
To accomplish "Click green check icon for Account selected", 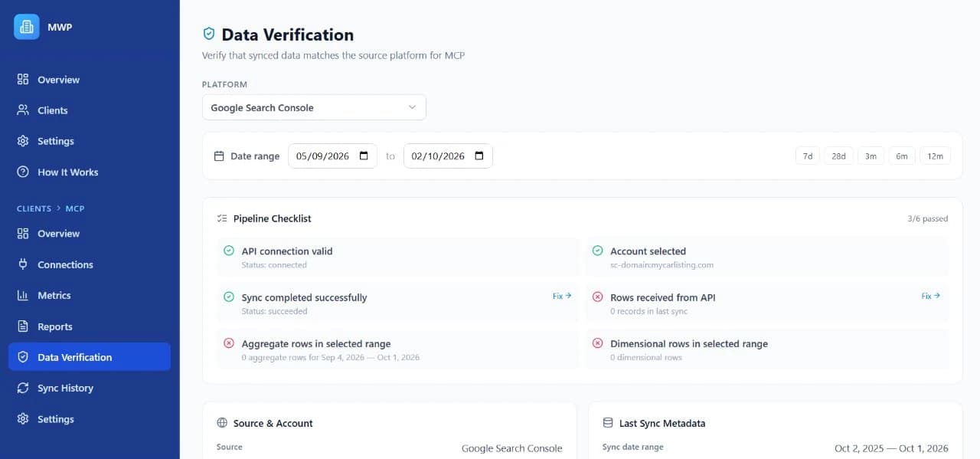I will click(x=598, y=251).
